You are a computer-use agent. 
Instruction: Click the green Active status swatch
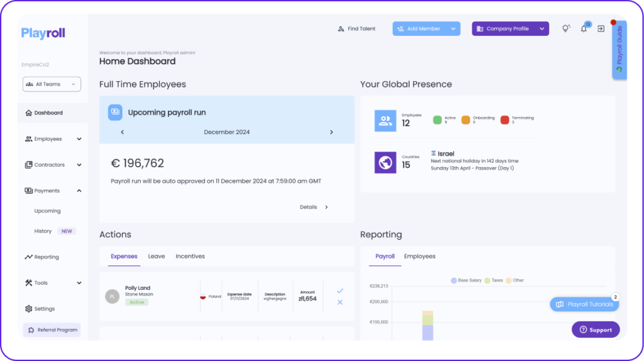click(x=438, y=120)
